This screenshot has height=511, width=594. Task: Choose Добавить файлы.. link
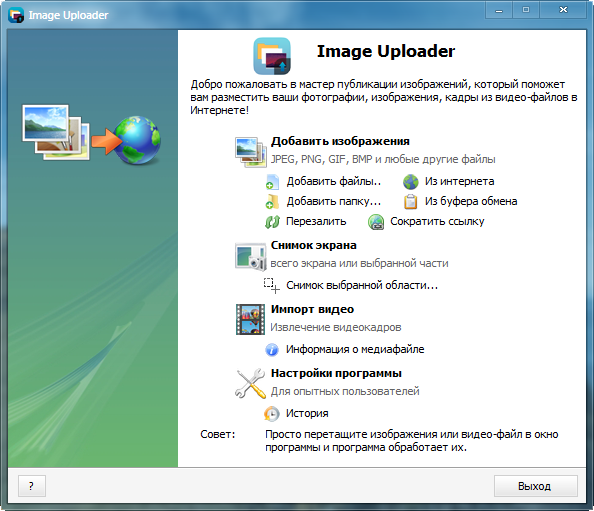coord(333,181)
